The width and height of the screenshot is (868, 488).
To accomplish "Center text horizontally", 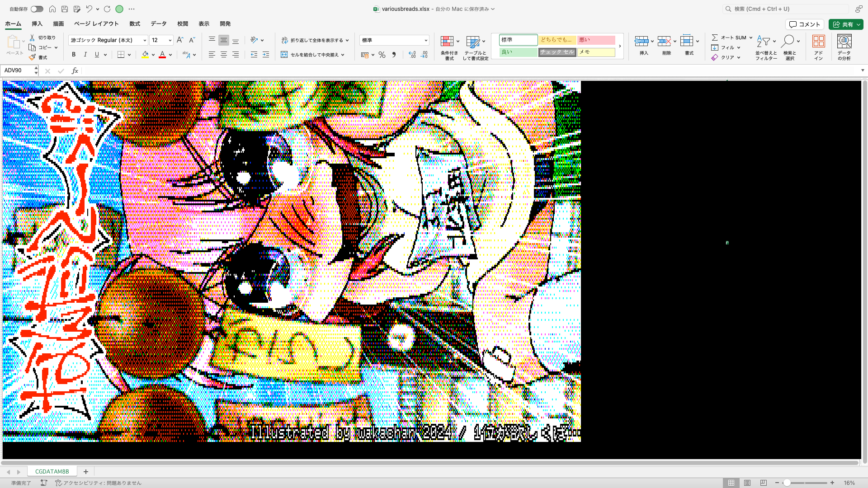I will (x=223, y=55).
